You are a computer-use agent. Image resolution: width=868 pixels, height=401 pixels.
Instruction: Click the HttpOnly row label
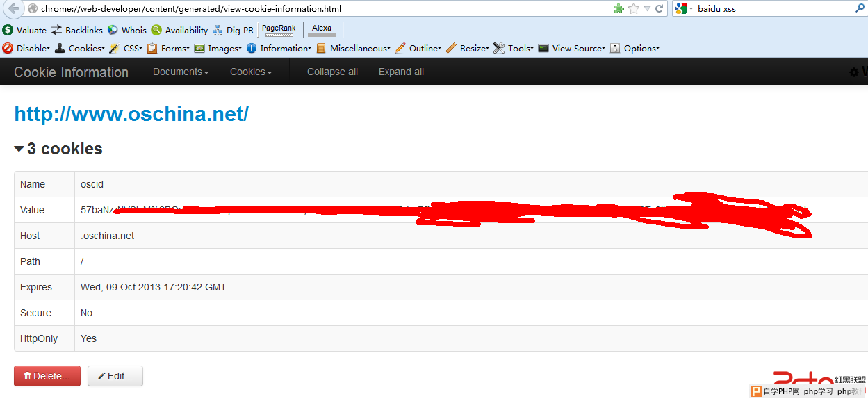coord(39,338)
